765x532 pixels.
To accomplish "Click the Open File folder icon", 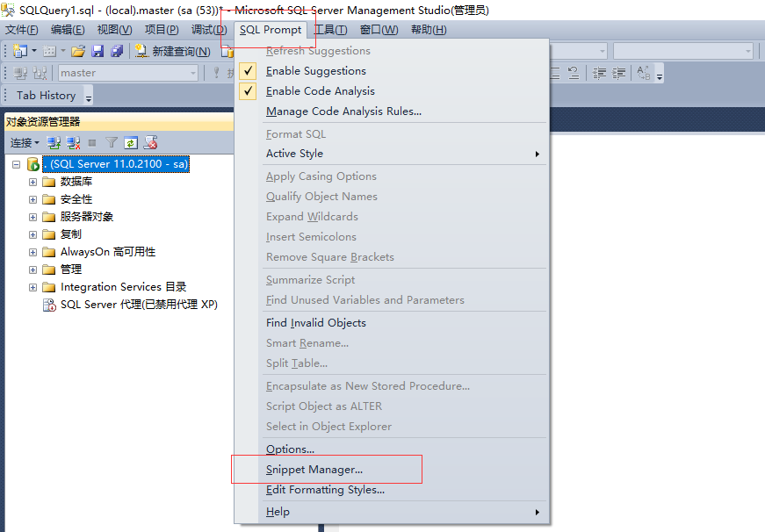I will [78, 51].
